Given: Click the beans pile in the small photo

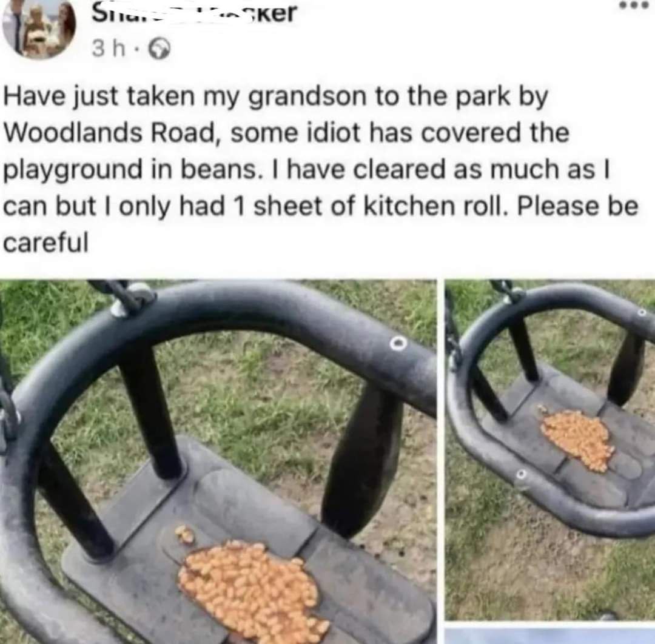Looking at the screenshot, I should [577, 439].
